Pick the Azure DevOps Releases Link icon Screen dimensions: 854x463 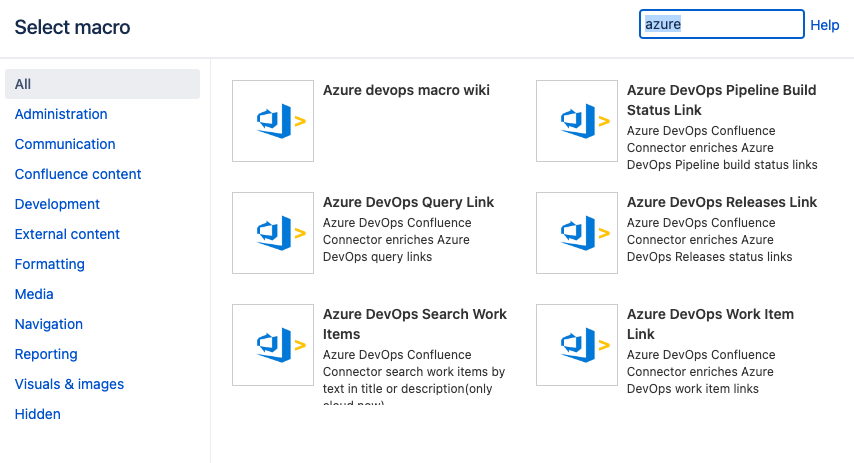pos(576,233)
